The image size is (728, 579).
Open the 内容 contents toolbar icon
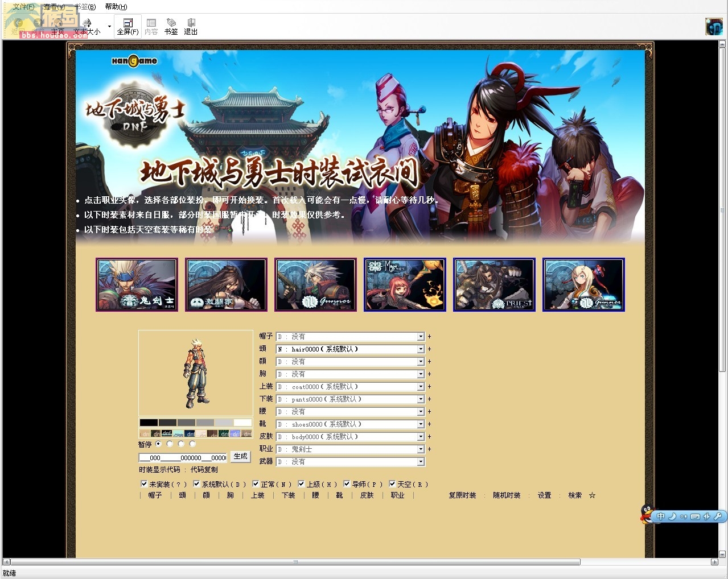pos(151,26)
